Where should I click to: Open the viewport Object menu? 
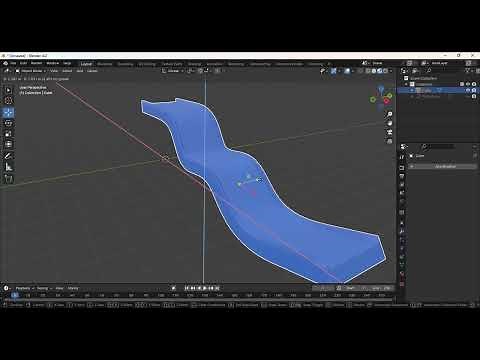click(92, 71)
